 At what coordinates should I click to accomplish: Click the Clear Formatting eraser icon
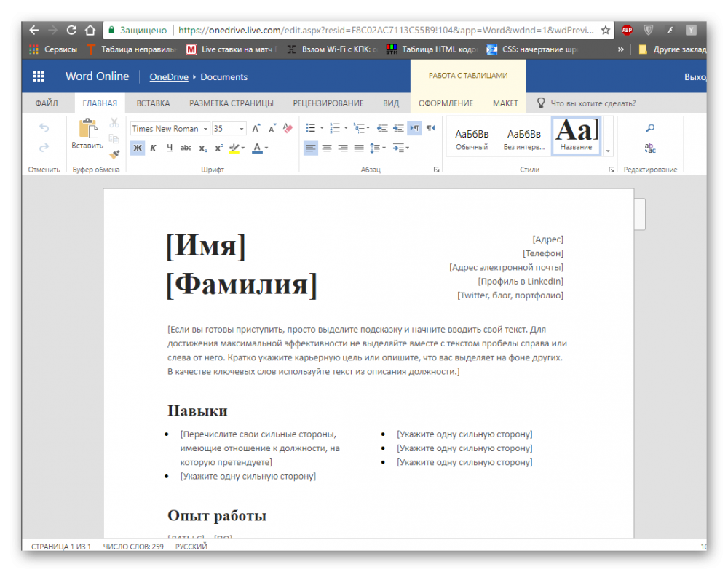pos(287,128)
